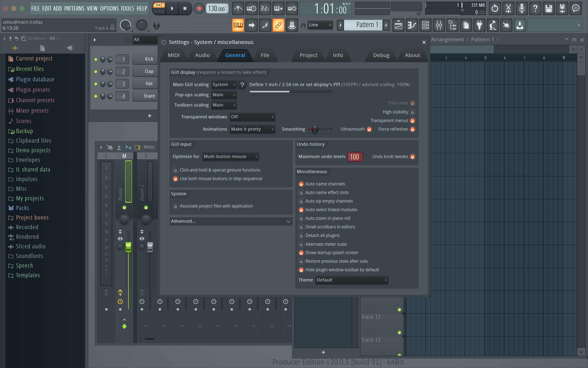Toggle the Force refreshes option

412,129
